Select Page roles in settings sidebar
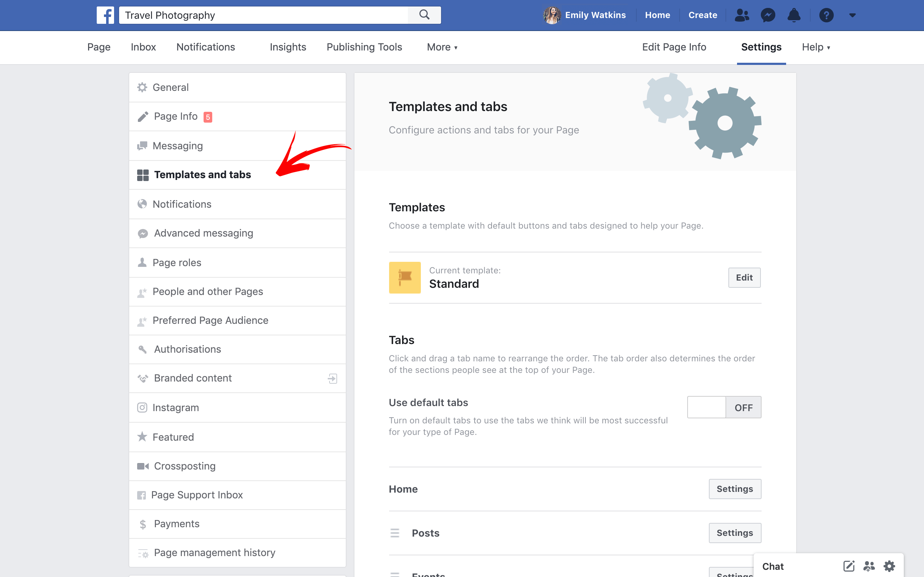Viewport: 924px width, 577px height. tap(177, 263)
